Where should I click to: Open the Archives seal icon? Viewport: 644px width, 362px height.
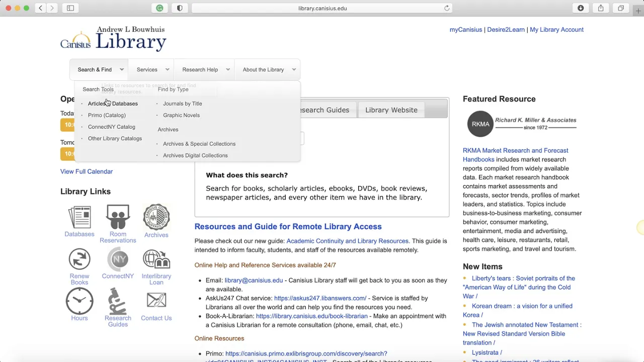[156, 217]
